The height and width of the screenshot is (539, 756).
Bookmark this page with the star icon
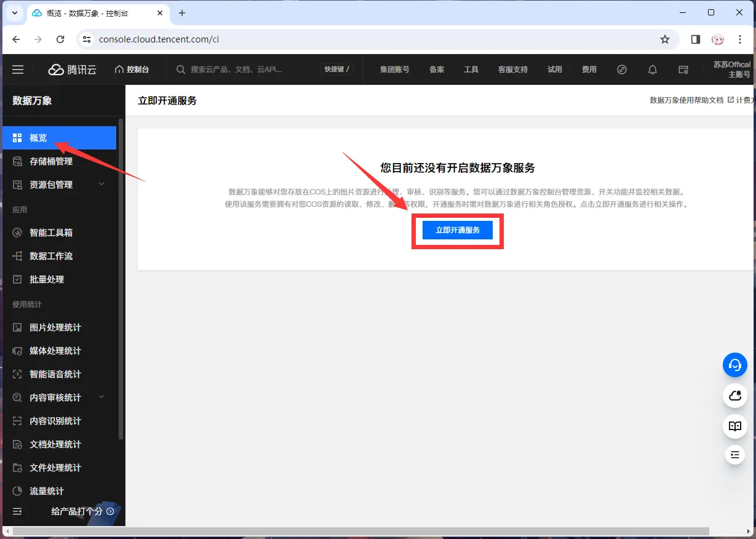coord(665,39)
